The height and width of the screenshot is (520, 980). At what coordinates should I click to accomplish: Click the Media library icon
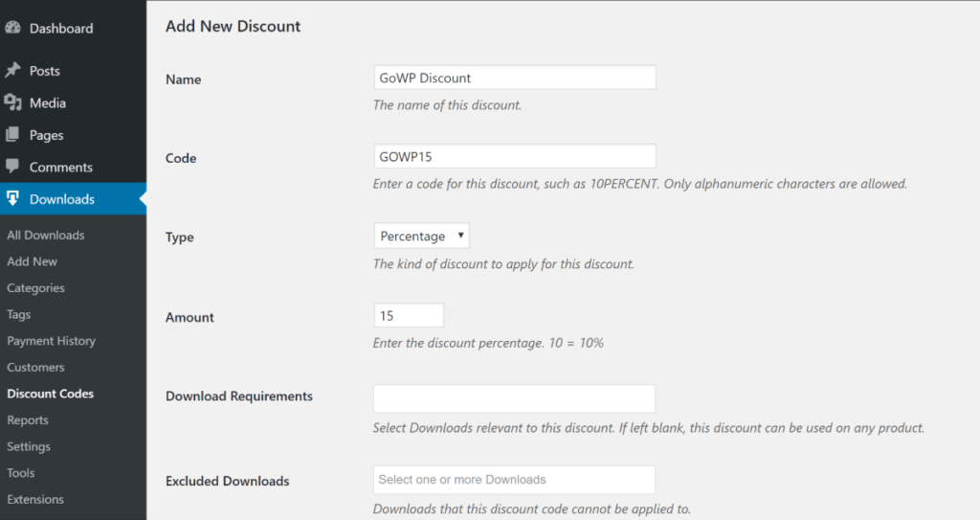12,102
